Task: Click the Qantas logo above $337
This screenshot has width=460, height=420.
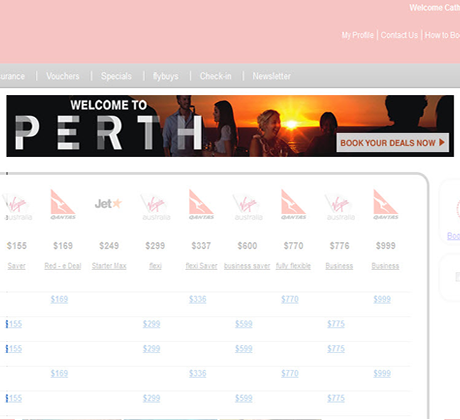Action: 201,204
